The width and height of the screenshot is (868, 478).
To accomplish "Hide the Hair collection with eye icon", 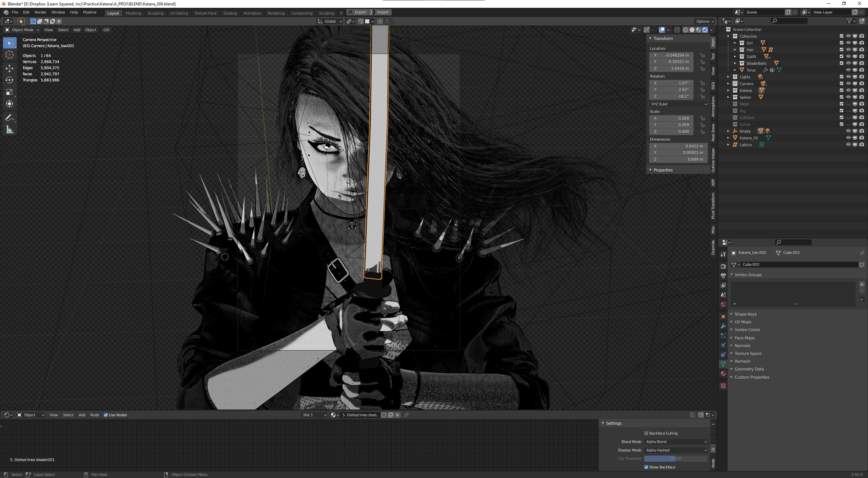I will (848, 49).
